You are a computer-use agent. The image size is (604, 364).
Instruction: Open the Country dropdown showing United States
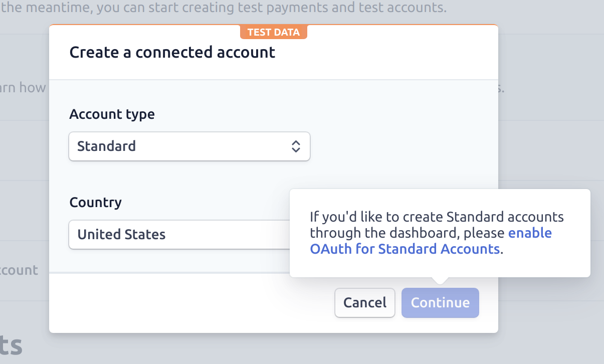coord(179,234)
